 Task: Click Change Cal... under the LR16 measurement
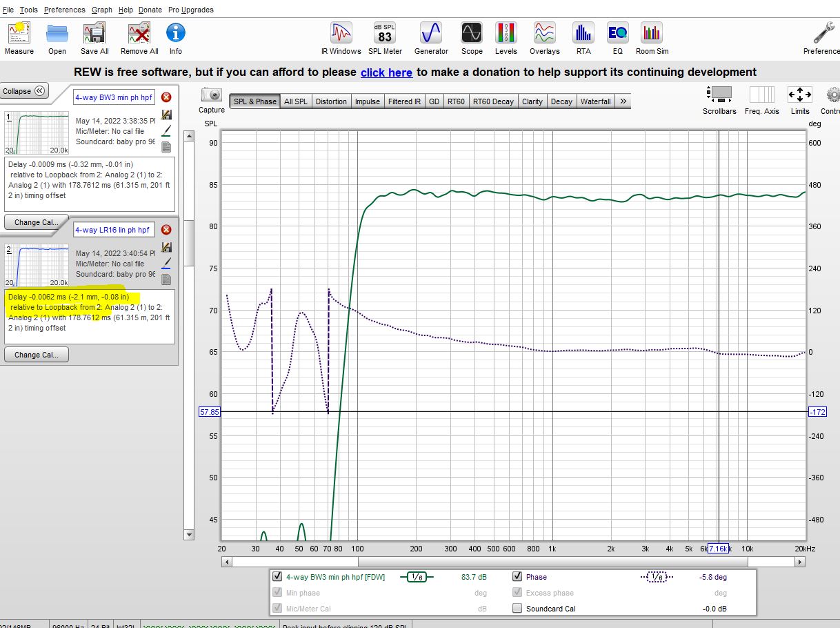coord(37,355)
